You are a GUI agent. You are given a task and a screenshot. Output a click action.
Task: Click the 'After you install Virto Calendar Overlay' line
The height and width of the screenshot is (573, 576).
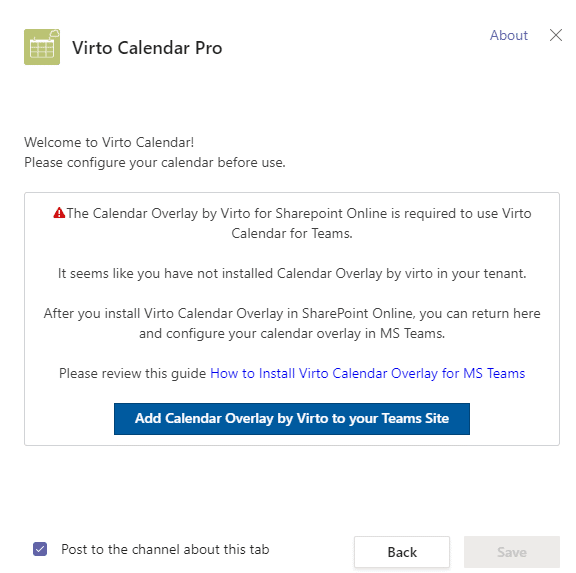pos(292,314)
